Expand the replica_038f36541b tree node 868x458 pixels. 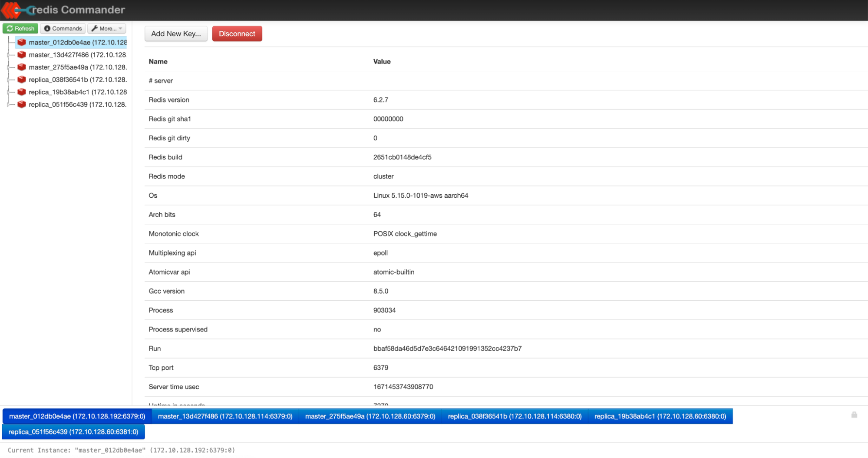(8, 80)
